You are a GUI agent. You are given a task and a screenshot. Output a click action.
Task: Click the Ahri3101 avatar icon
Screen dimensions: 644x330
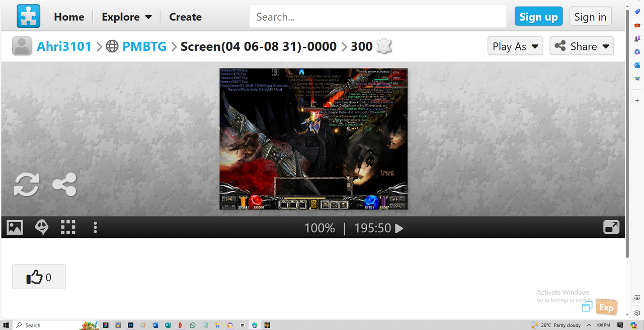point(22,46)
